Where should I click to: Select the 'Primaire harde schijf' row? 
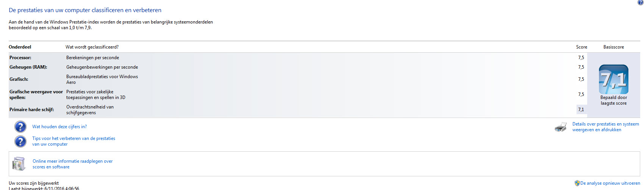pos(298,110)
